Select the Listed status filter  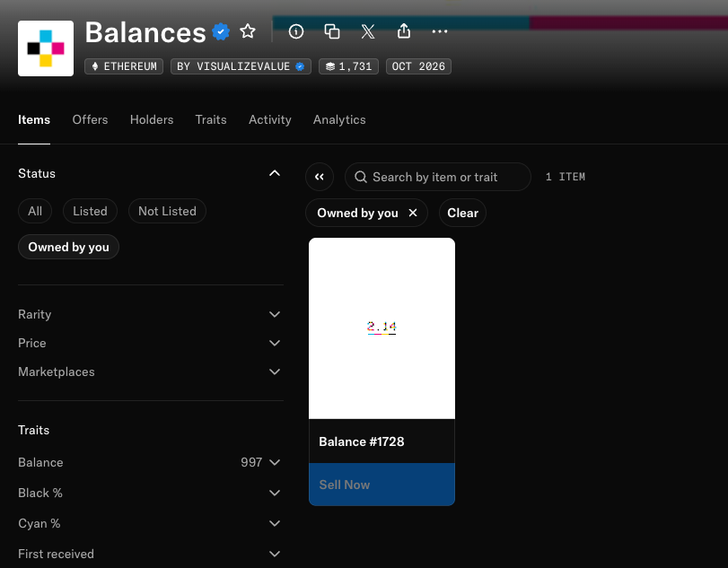click(90, 211)
